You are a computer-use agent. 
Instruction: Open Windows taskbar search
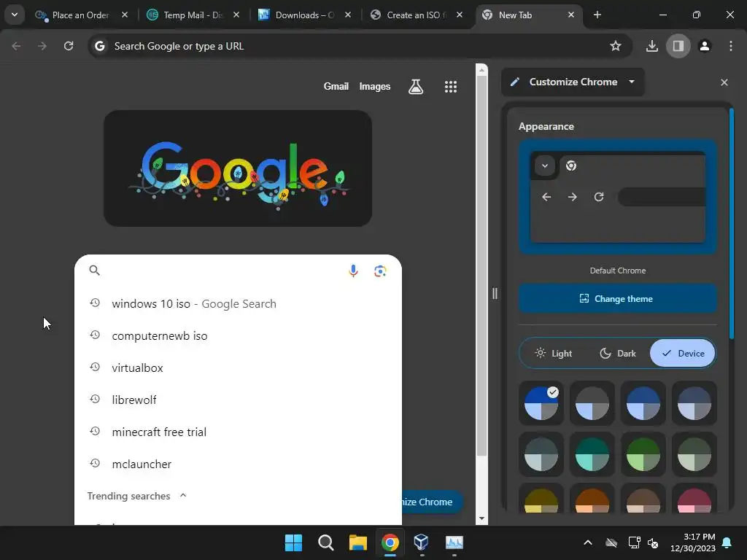326,542
